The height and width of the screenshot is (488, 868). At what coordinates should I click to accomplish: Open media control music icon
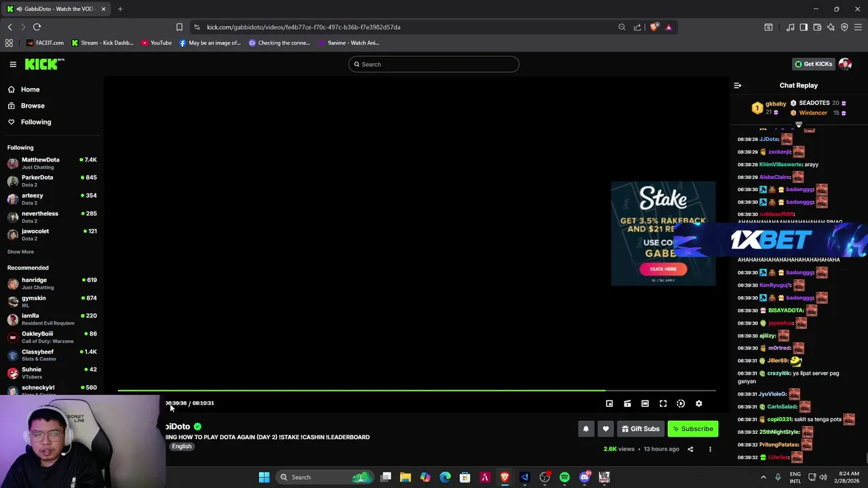point(790,27)
